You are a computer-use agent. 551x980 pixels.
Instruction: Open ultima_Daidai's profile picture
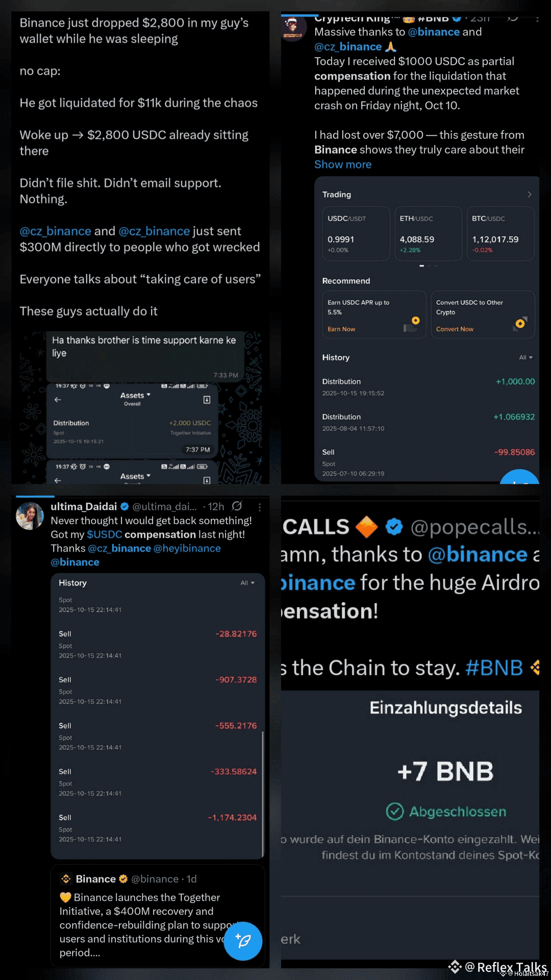(x=30, y=516)
